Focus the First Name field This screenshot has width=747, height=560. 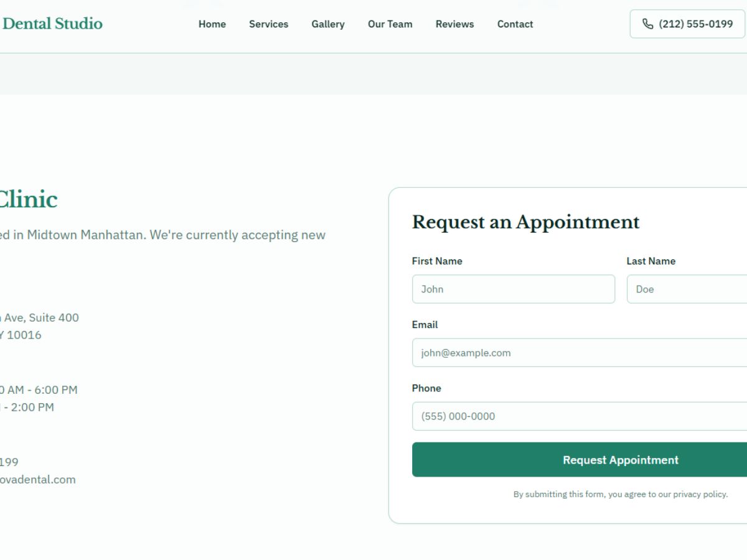pyautogui.click(x=514, y=289)
